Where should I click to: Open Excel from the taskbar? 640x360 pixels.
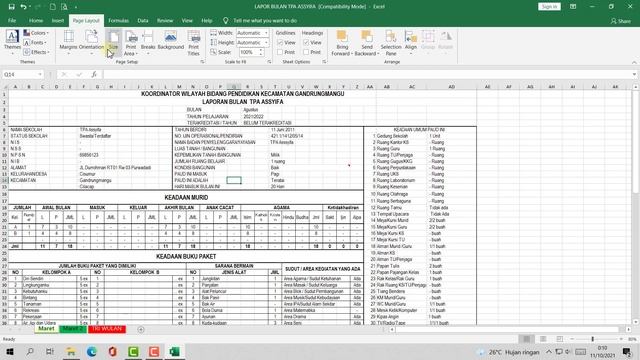tap(174, 352)
